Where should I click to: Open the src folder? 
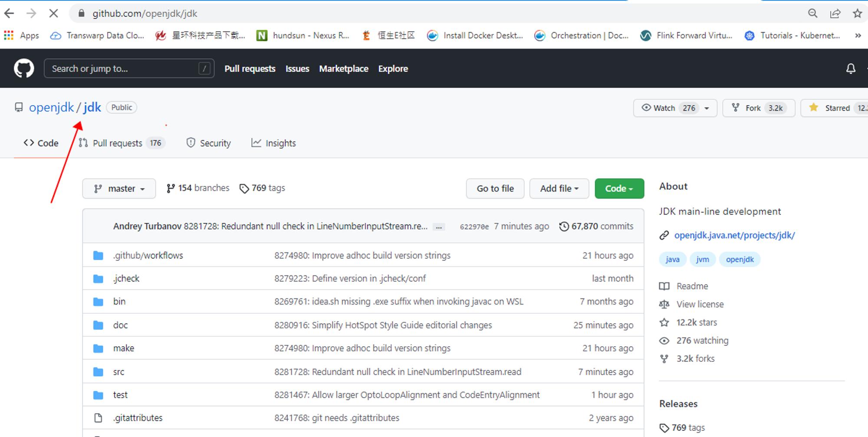tap(118, 372)
